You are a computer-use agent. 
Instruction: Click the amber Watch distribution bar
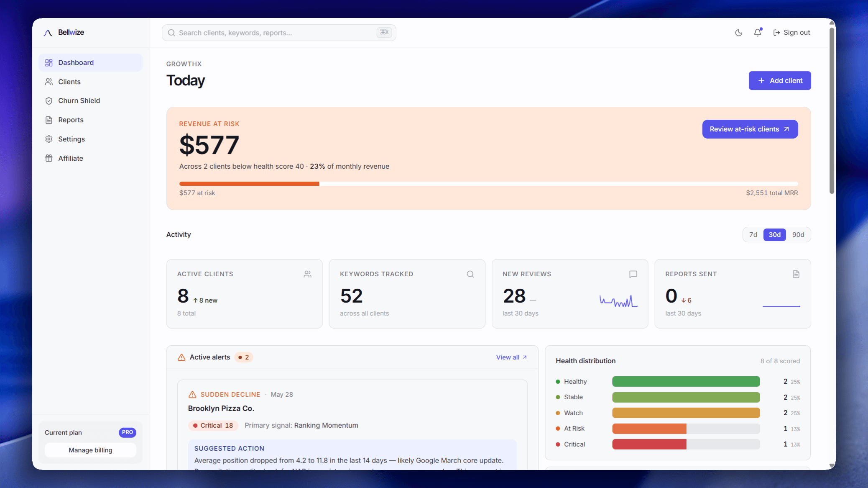coord(686,413)
